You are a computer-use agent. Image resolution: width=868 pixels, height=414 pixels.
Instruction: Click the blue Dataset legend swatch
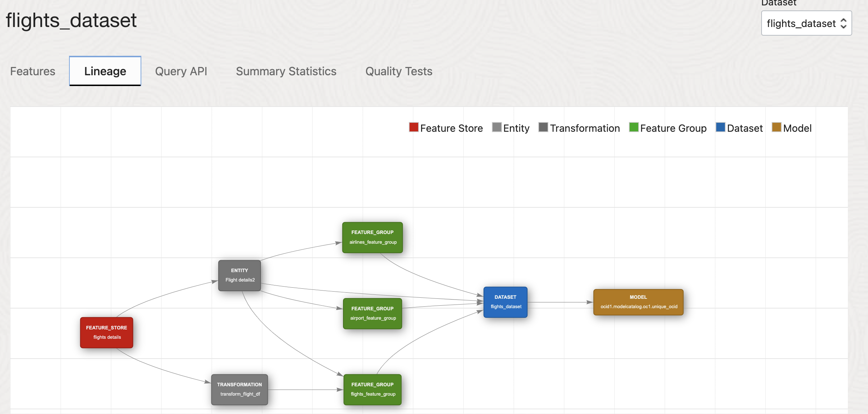pos(720,127)
